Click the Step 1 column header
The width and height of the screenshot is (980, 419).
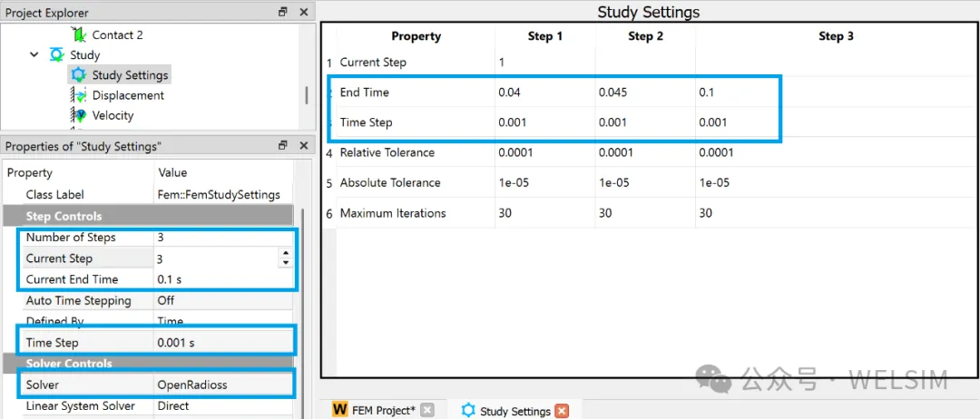click(545, 36)
